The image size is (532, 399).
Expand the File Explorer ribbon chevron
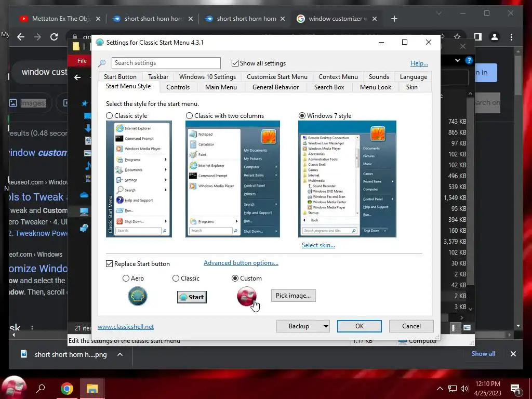click(458, 60)
